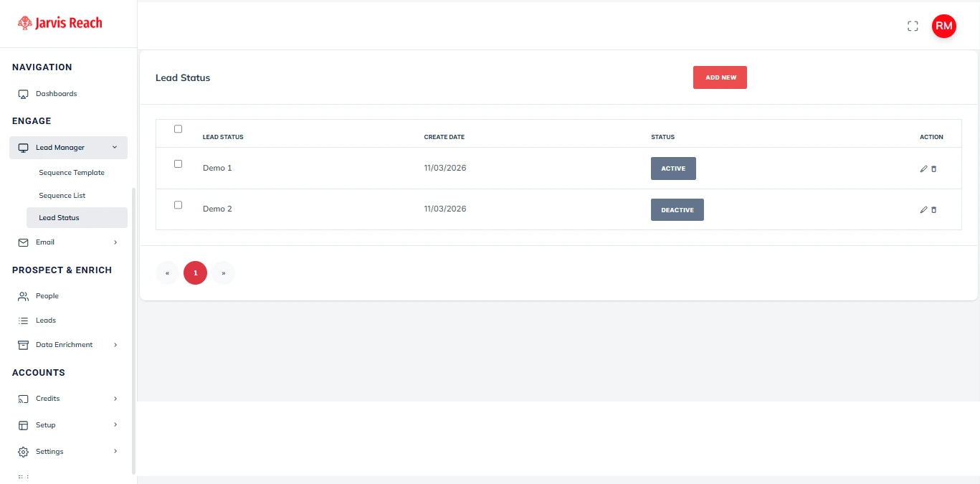Image resolution: width=980 pixels, height=484 pixels.
Task: Click the Settings gear icon
Action: [23, 452]
